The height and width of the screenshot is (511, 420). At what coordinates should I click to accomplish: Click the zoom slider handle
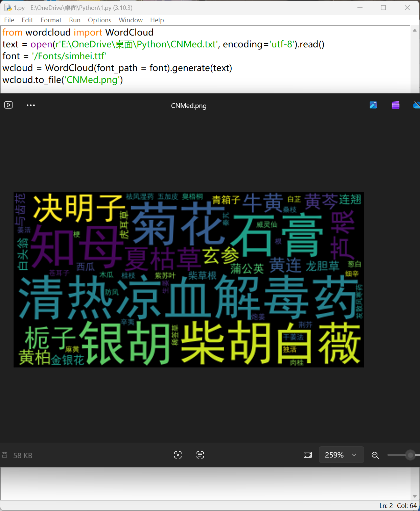[411, 455]
